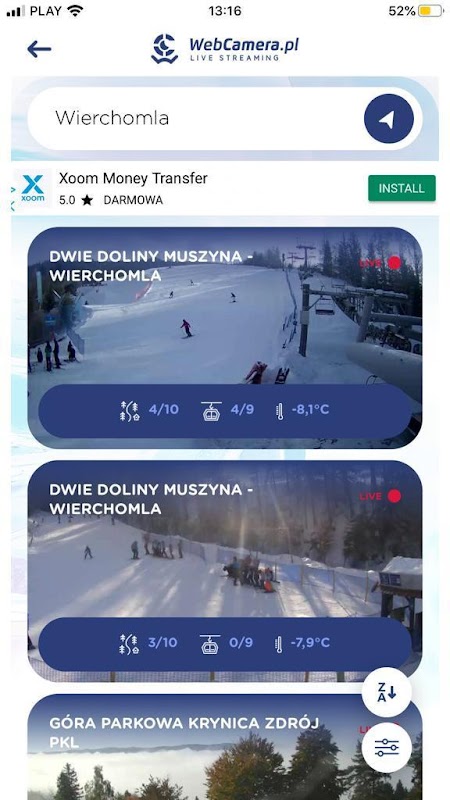Viewport: 450px width, 800px height.
Task: Tap the WebCamera.pl logo
Action: 224,49
